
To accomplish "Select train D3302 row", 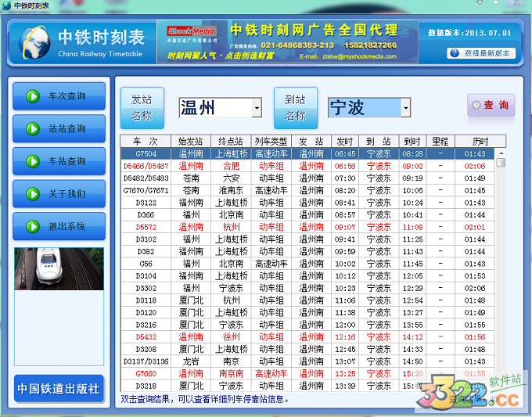I will click(x=307, y=288).
